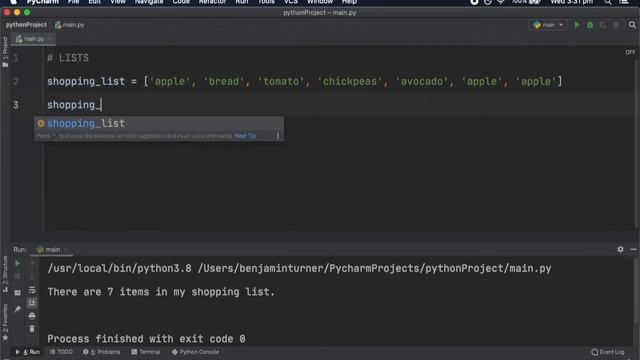Click the 'Process finished with exit code 0' line

[146, 339]
